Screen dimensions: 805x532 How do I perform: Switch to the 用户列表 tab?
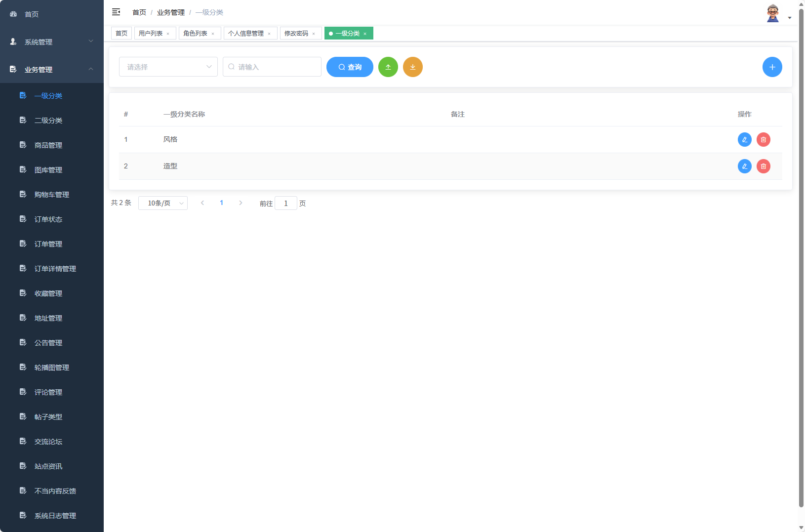point(151,33)
